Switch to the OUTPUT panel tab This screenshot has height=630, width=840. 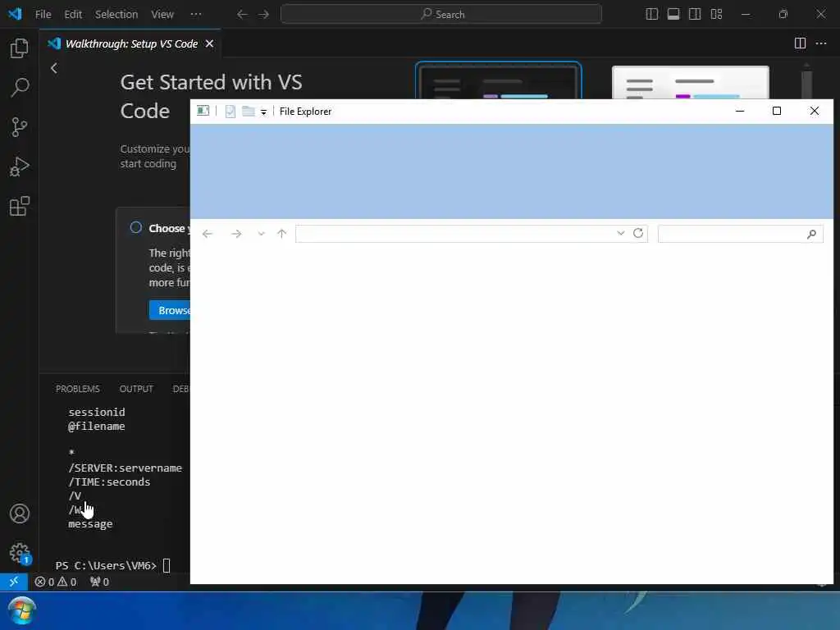pos(136,389)
